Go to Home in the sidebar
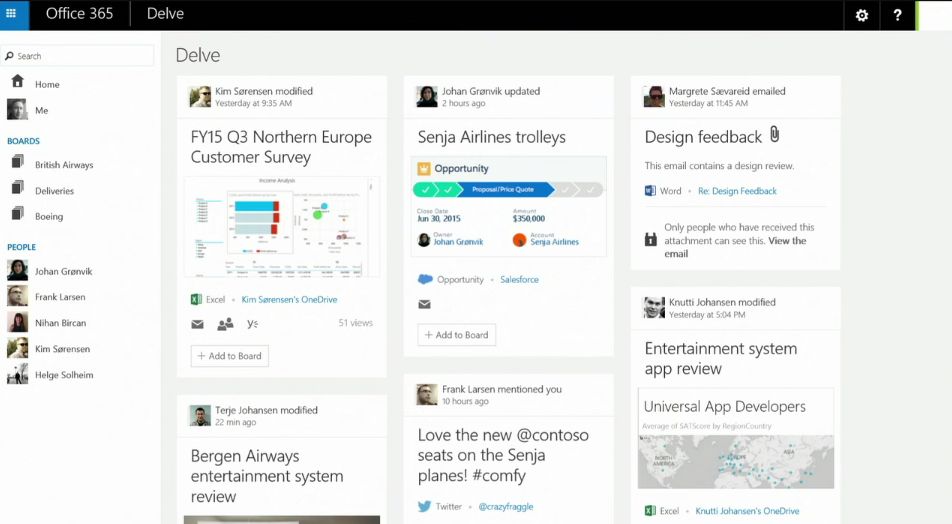The width and height of the screenshot is (952, 524). 47,84
